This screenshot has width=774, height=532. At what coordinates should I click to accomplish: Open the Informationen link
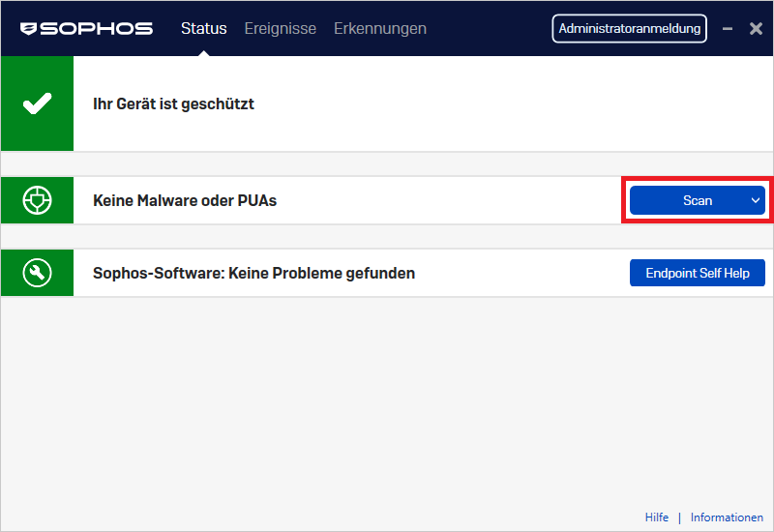pos(727,517)
